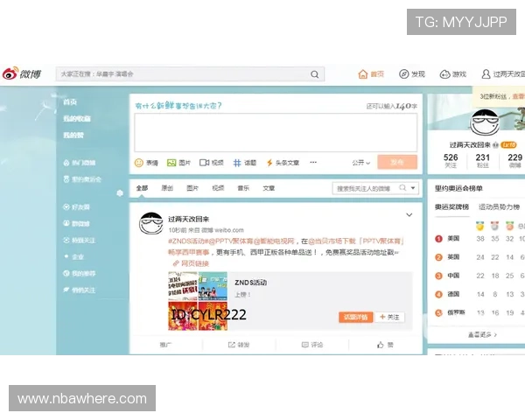Switch to the 原创 feed tab
This screenshot has width=525, height=420.
click(167, 188)
